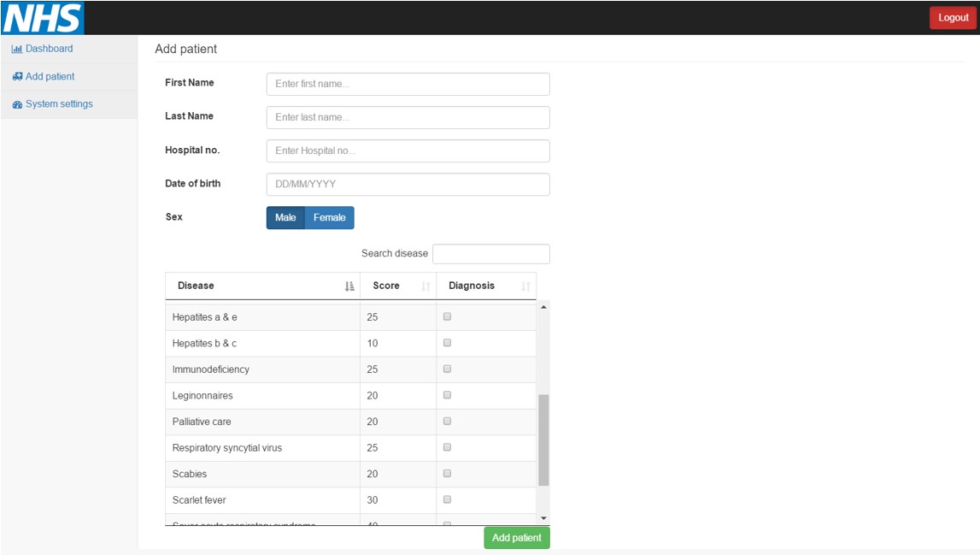Focus the Date of birth input field
Viewport: 980px width, 555px height.
[x=408, y=184]
